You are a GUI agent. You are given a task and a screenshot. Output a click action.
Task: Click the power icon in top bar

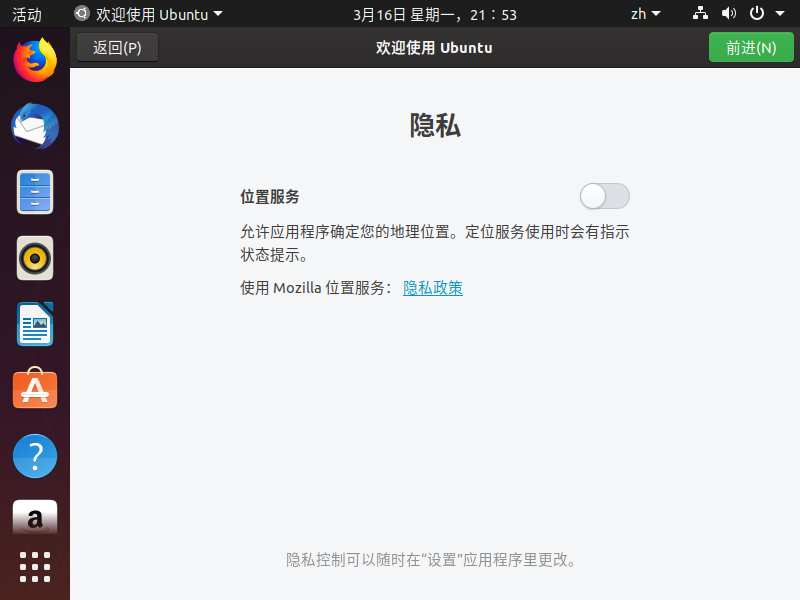(757, 13)
